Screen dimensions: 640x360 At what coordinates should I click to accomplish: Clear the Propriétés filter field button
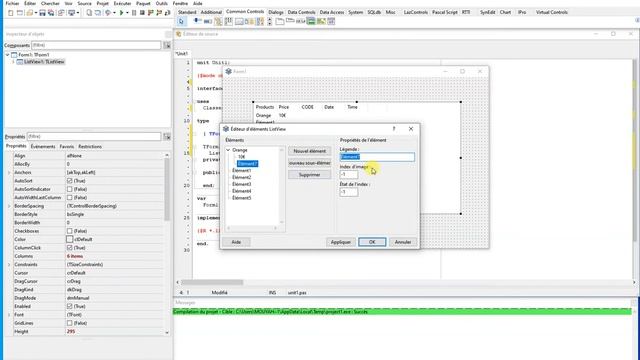167,136
